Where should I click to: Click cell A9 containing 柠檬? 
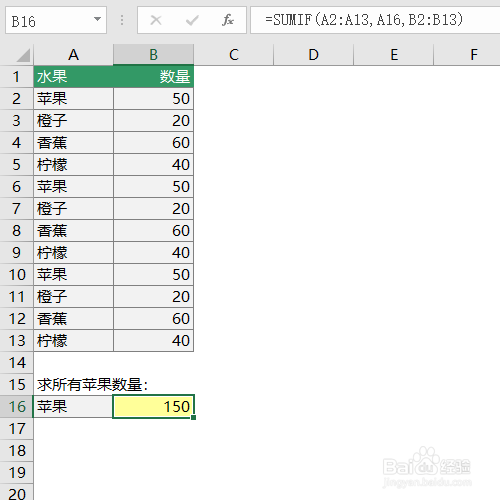coord(73,253)
